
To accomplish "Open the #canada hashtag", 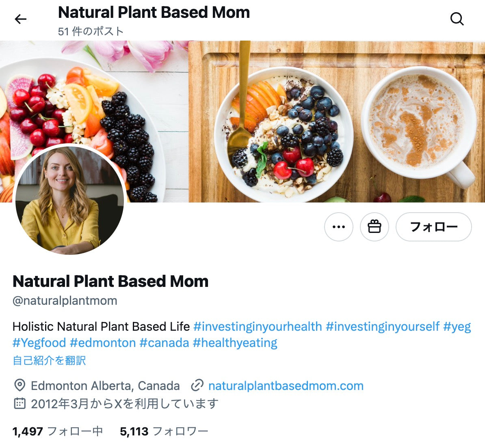I will tap(164, 343).
